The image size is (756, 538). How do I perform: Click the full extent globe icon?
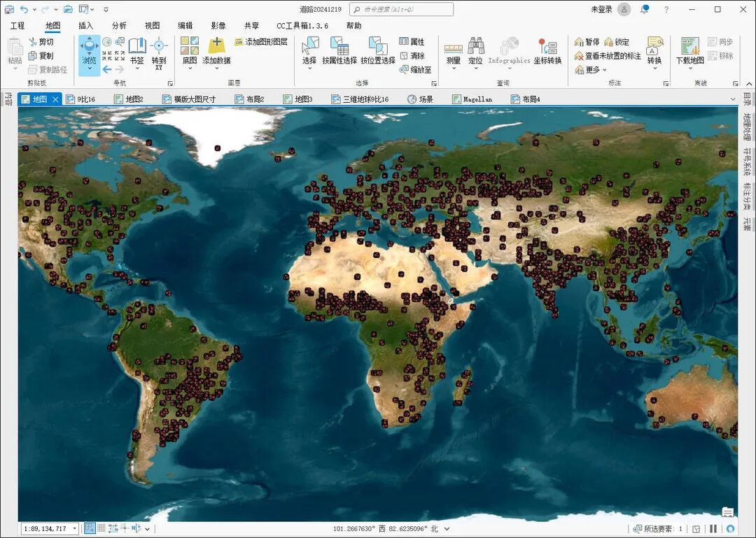click(107, 42)
